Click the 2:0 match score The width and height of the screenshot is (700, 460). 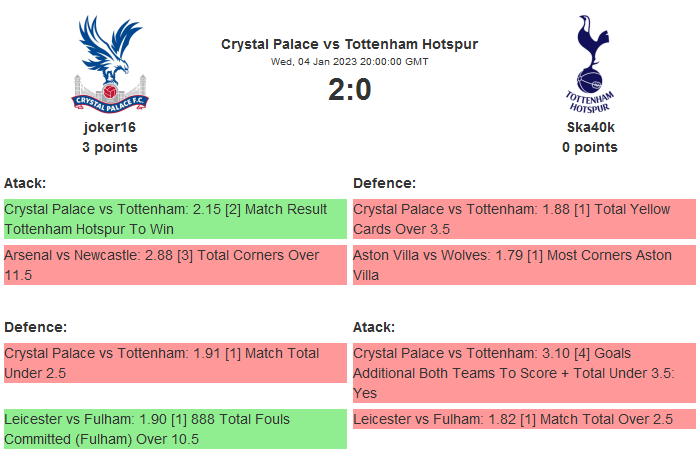coord(349,90)
